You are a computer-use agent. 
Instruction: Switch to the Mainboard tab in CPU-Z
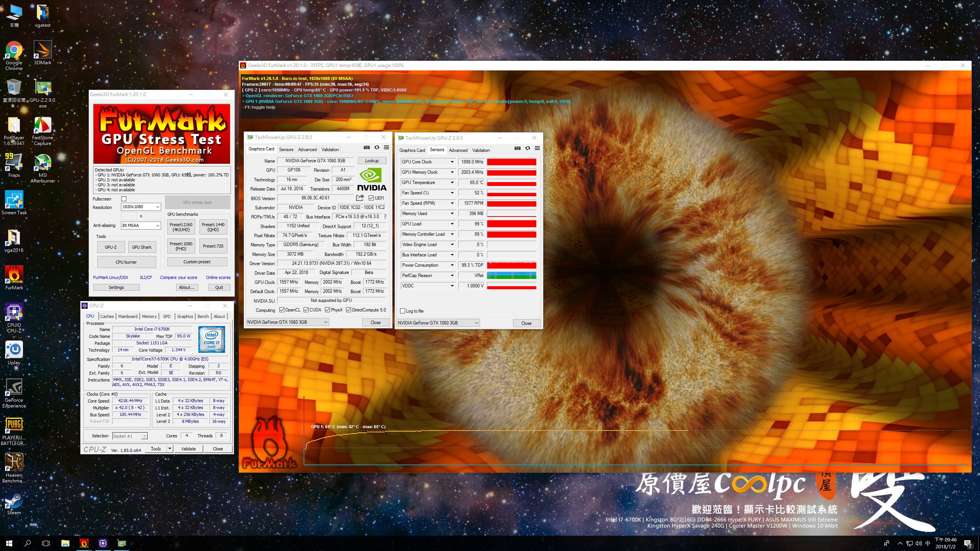coord(128,316)
